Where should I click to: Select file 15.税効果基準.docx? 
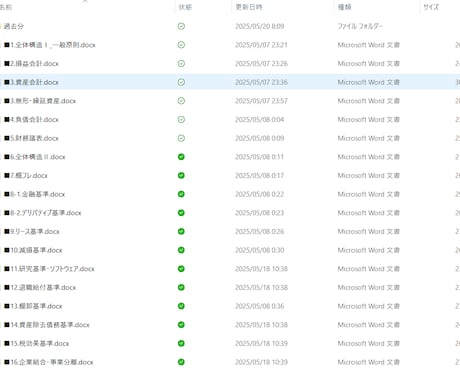tap(37, 344)
